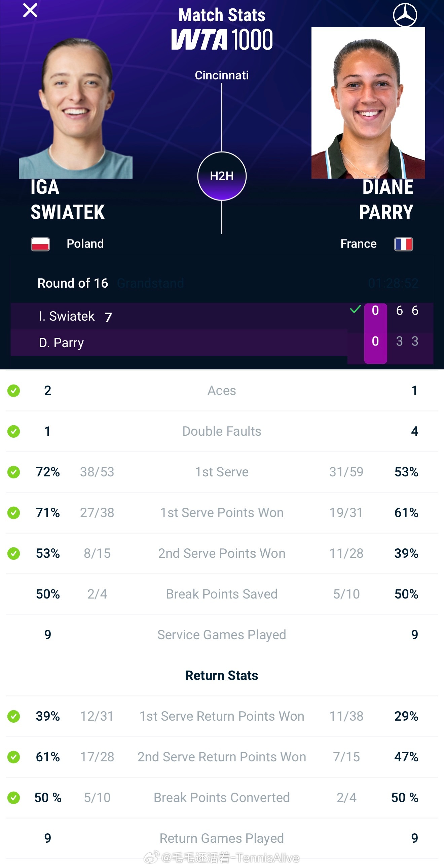Viewport: 444px width, 868px height.
Task: Open Diane Parry's player photo
Action: pyautogui.click(x=368, y=103)
